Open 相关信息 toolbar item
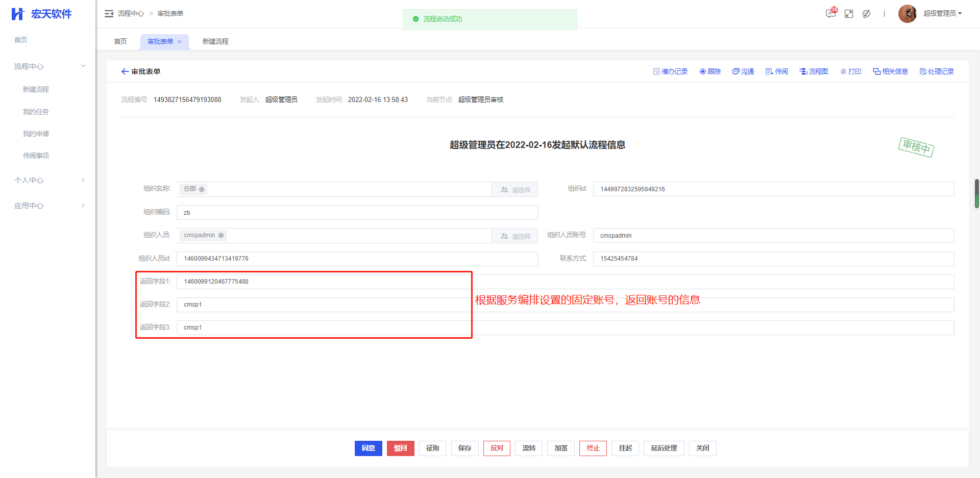The width and height of the screenshot is (980, 478). point(891,71)
